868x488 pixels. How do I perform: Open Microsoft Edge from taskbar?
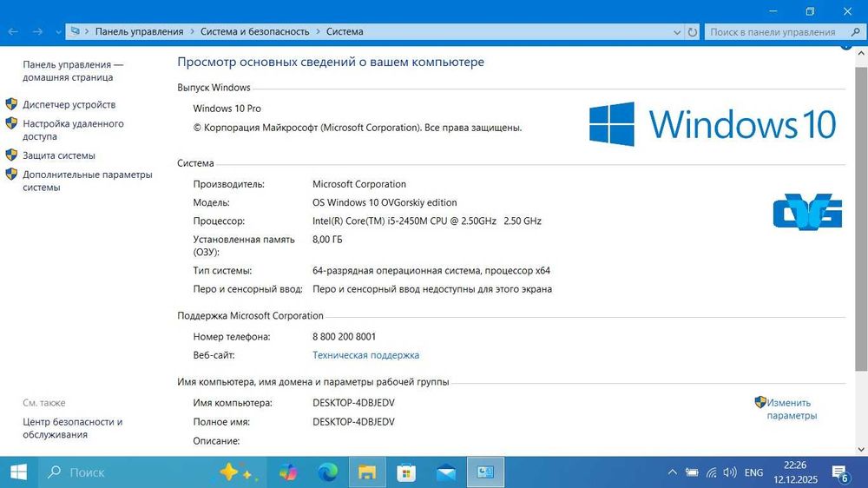pyautogui.click(x=328, y=472)
